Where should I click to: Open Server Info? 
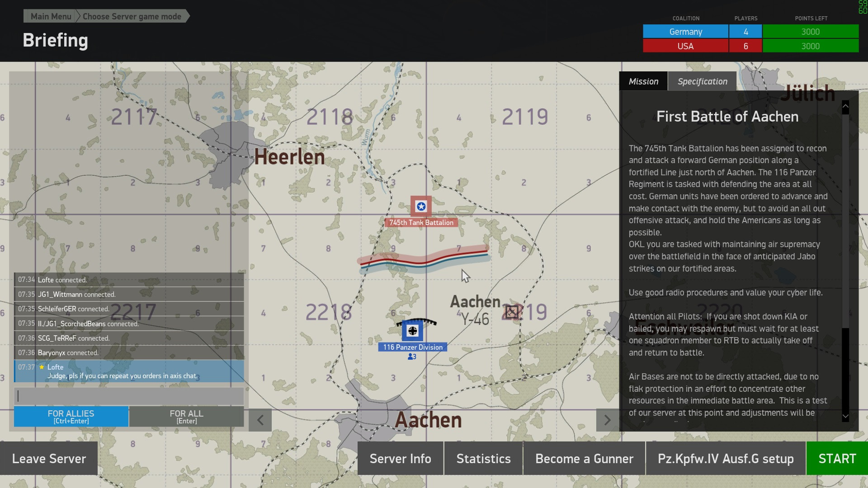coord(401,459)
